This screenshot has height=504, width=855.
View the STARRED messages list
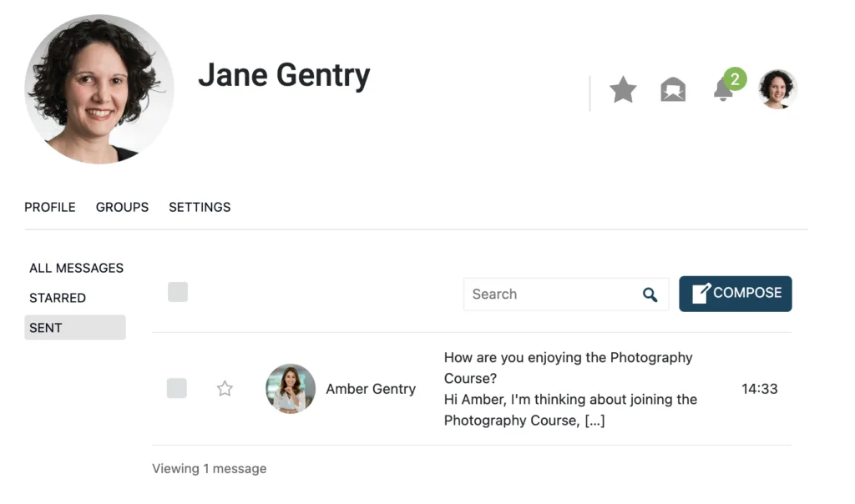tap(56, 298)
